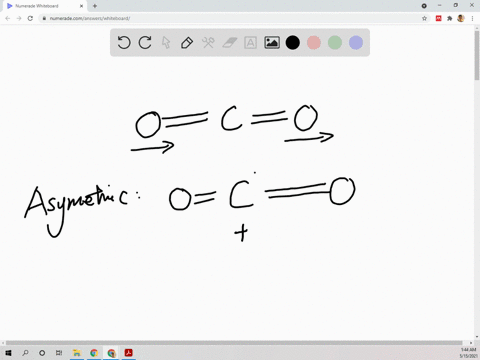The width and height of the screenshot is (480, 360).
Task: Pick the black pen color
Action: click(293, 43)
